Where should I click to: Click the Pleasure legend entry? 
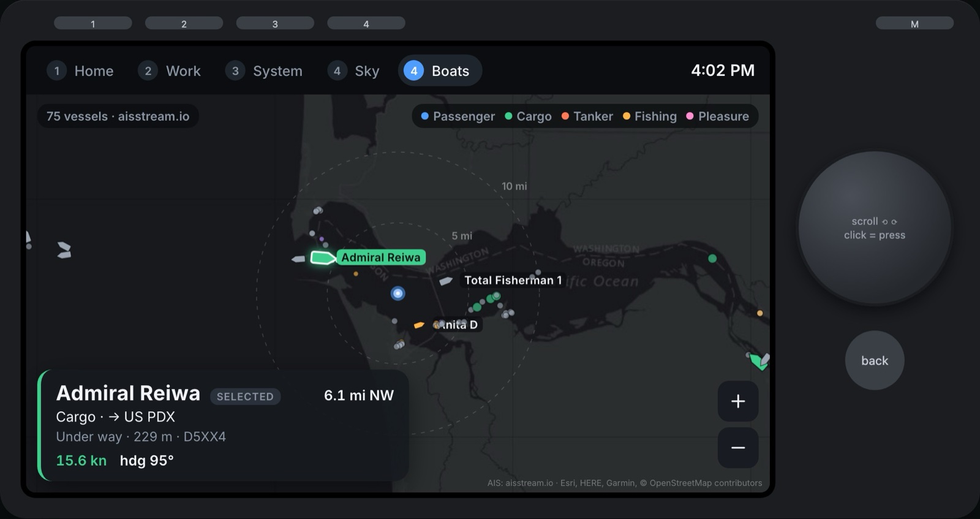click(x=717, y=116)
